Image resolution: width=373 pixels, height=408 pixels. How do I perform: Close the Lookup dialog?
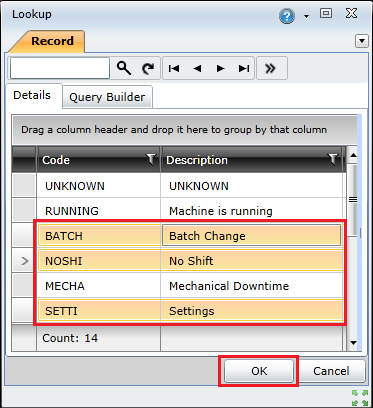[351, 13]
